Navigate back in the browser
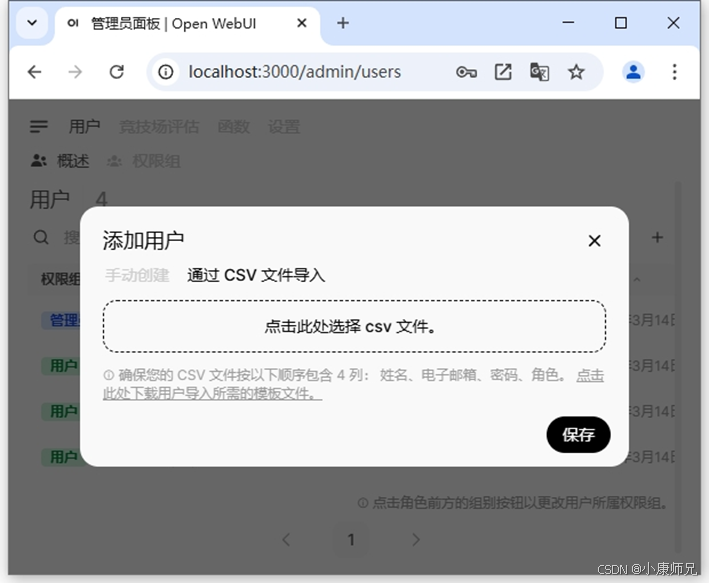 35,72
